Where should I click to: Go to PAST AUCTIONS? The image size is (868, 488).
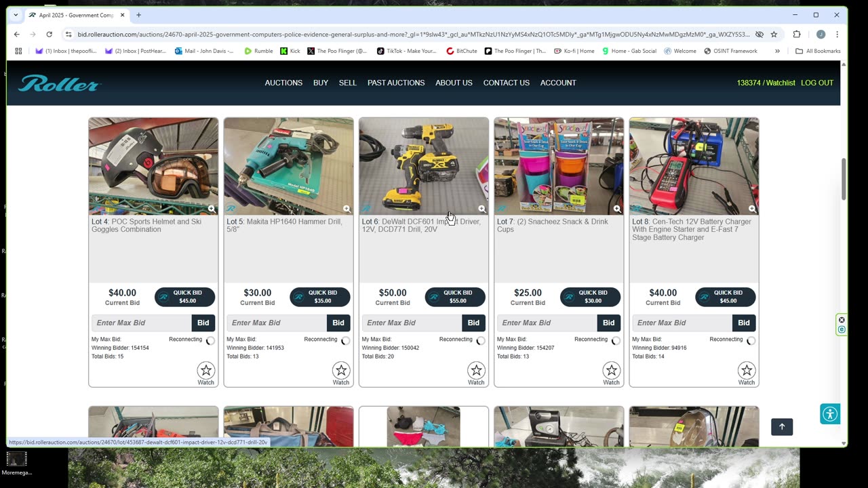click(396, 83)
